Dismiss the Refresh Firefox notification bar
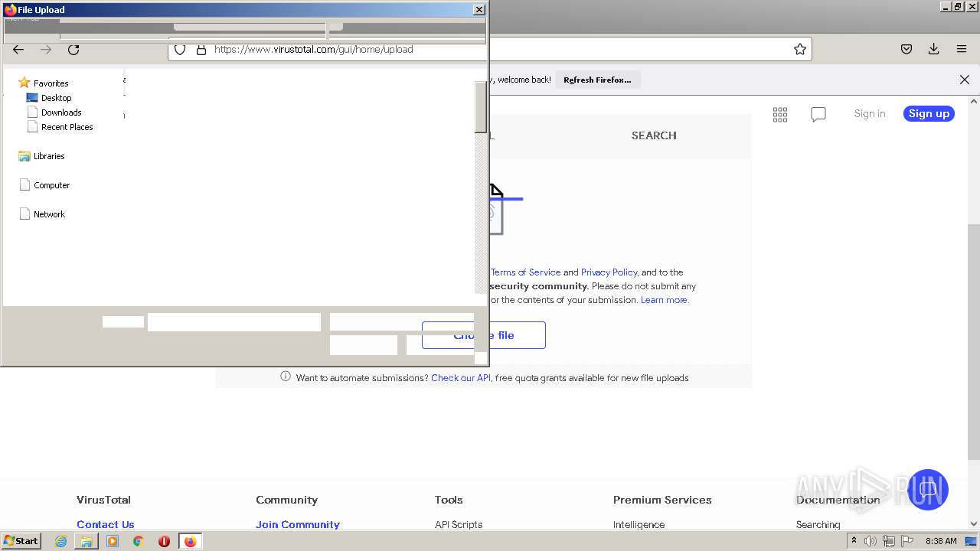 click(x=965, y=80)
